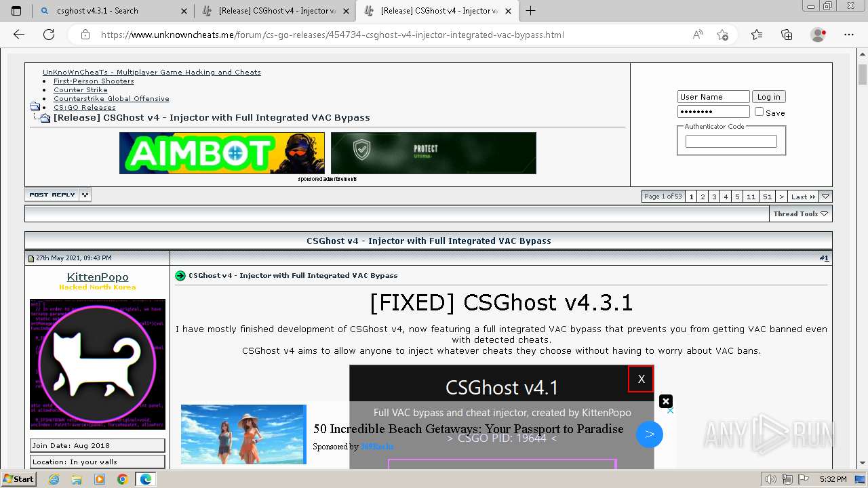The image size is (868, 488).
Task: Open dropdown arrow next to Post Reply
Action: tap(85, 195)
